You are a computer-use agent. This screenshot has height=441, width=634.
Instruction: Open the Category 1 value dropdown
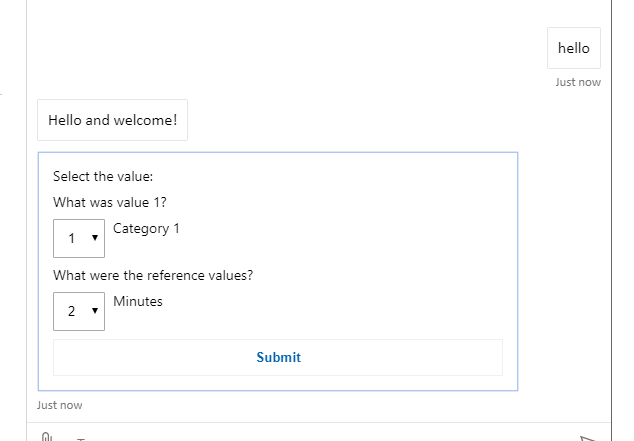point(78,238)
